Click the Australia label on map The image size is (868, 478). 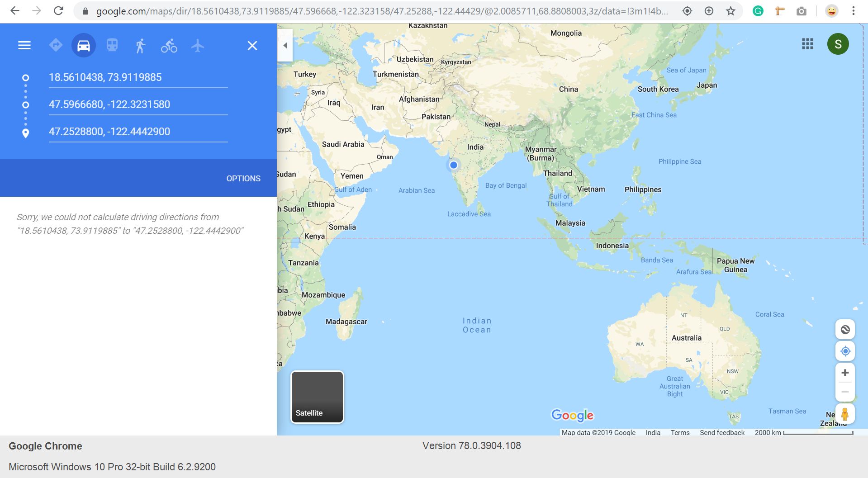[x=687, y=338]
